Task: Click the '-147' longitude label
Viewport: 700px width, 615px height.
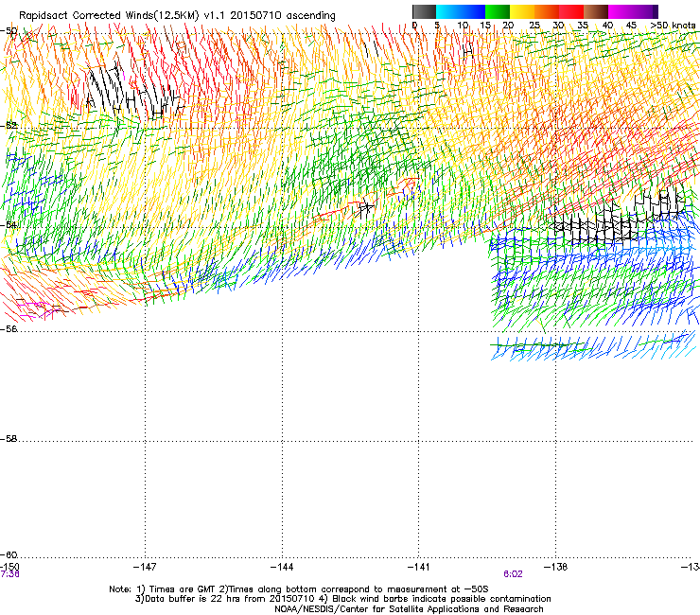Action: pyautogui.click(x=145, y=567)
